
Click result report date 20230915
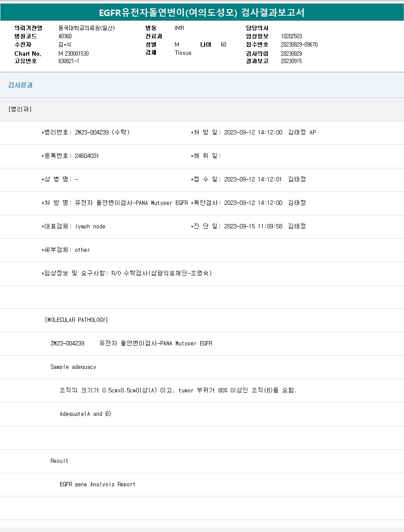click(x=291, y=61)
